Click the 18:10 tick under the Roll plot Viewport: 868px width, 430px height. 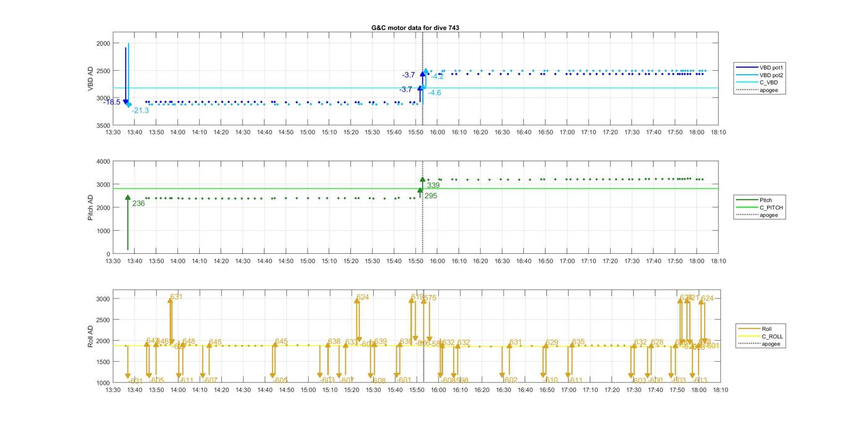click(x=719, y=390)
